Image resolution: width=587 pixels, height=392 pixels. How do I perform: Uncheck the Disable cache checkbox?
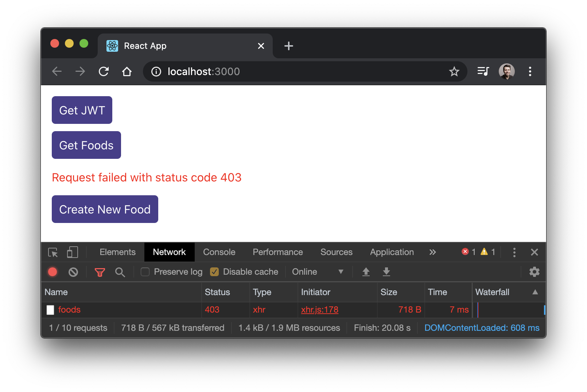[214, 272]
